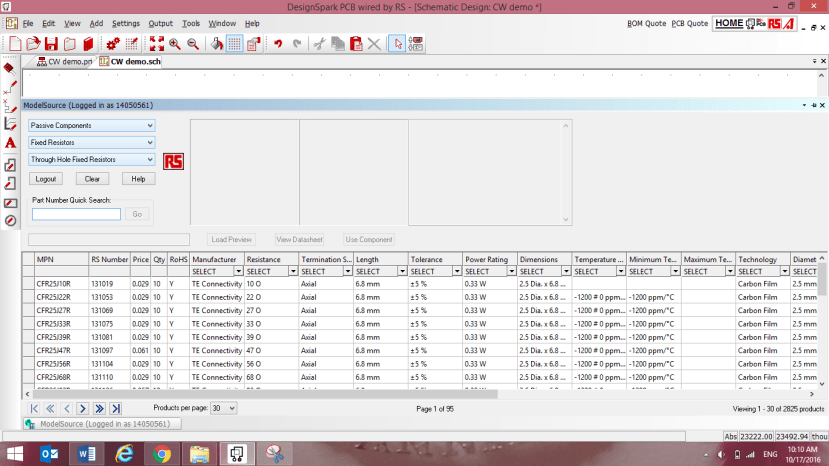Click PCB Quote link

[x=689, y=24]
